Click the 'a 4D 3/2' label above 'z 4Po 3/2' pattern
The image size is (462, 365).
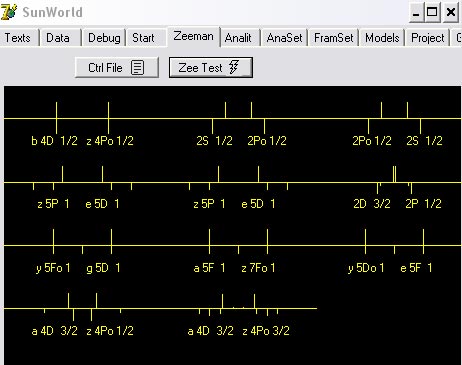click(210, 331)
